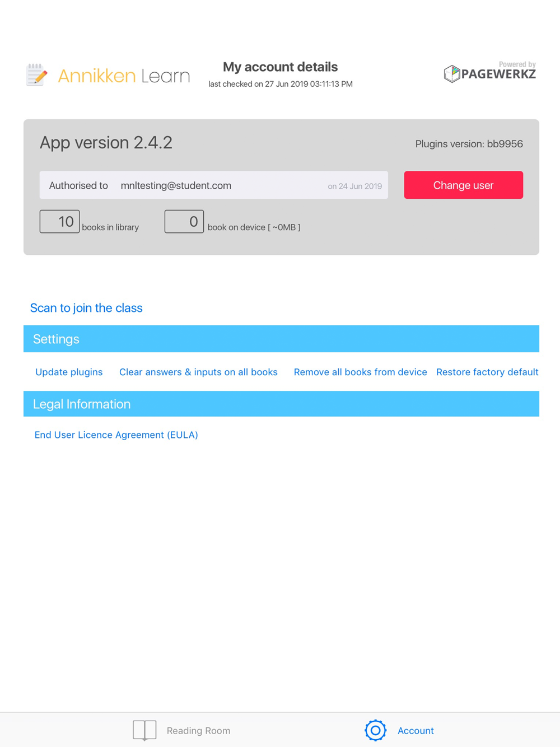Click the books in library count box
Viewport: 560px width, 747px height.
(x=59, y=222)
